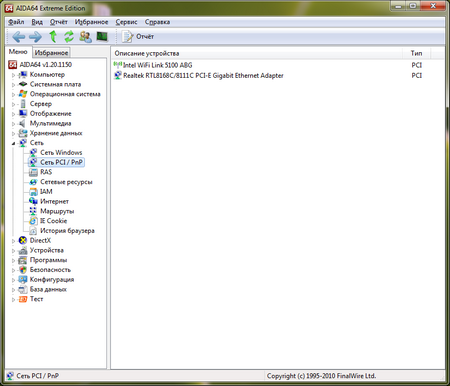Screen dimensions: 450x386
Task: Open the Вид menu
Action: [x=37, y=22]
